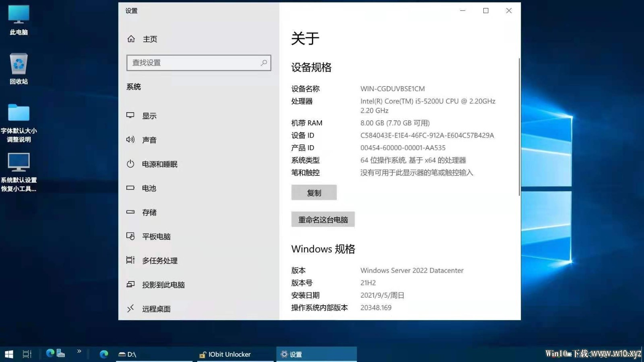
Task: Switch to the D:\ Explorer taskbar window
Action: pos(154,354)
